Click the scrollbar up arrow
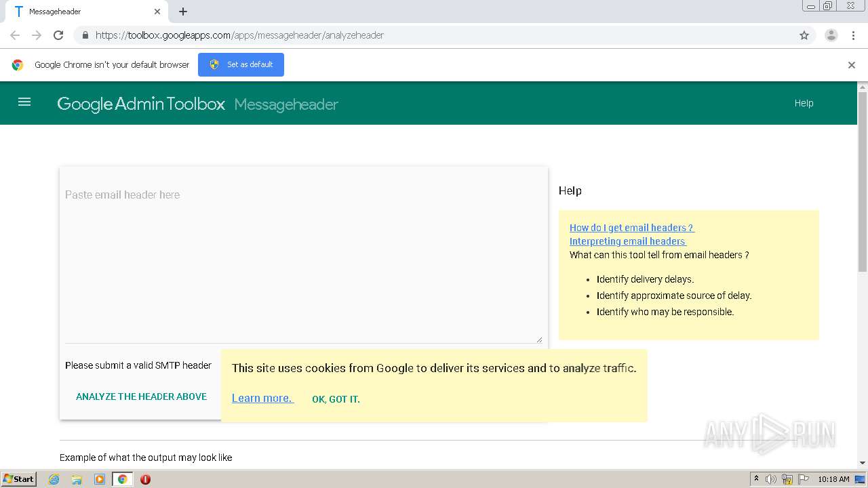868x488 pixels. click(x=863, y=87)
